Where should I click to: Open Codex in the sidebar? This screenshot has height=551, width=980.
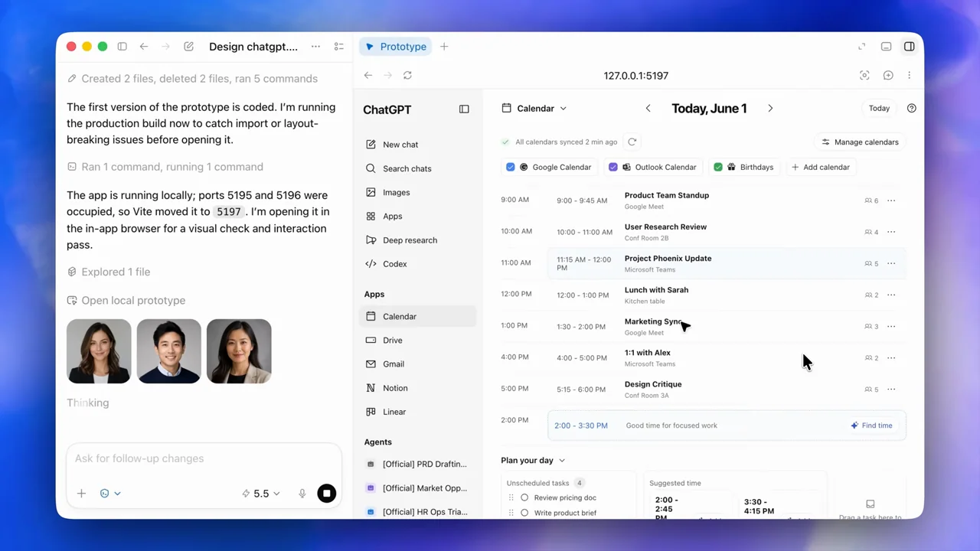(x=417, y=264)
